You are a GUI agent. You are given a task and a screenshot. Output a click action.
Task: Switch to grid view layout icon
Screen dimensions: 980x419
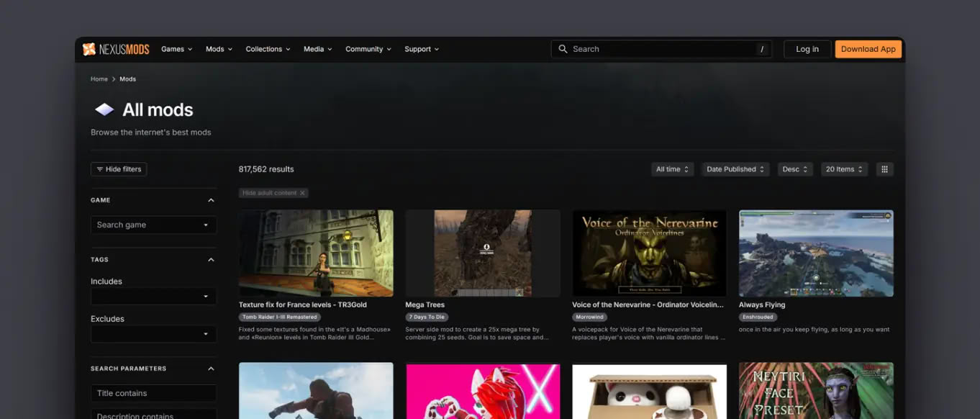click(884, 169)
